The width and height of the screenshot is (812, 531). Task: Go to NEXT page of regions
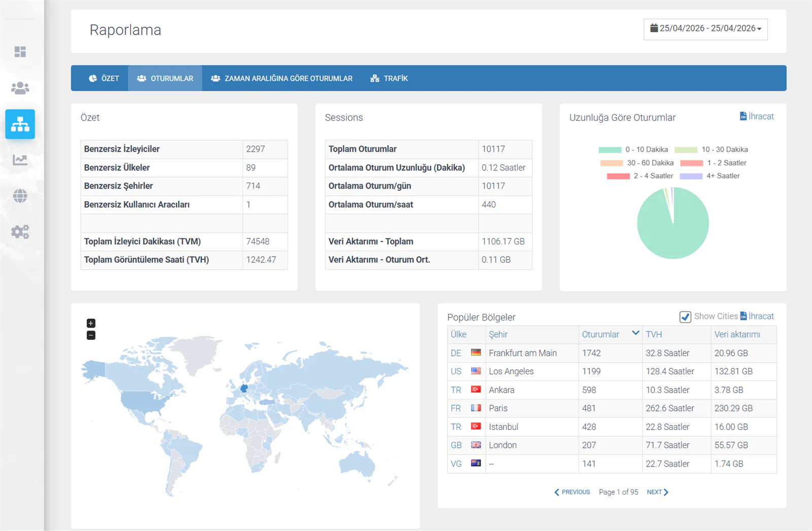(x=658, y=492)
